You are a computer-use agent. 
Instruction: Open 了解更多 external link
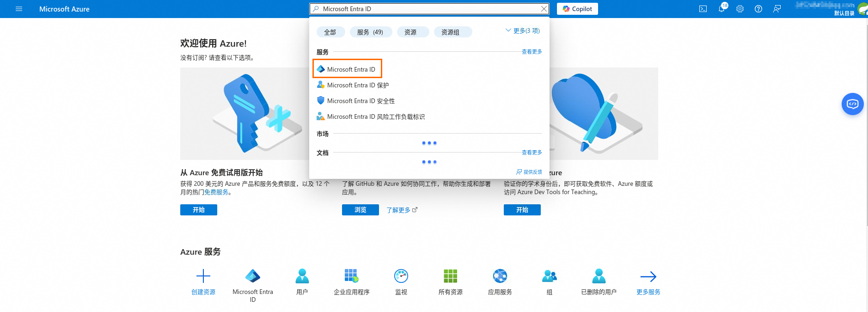(x=402, y=210)
